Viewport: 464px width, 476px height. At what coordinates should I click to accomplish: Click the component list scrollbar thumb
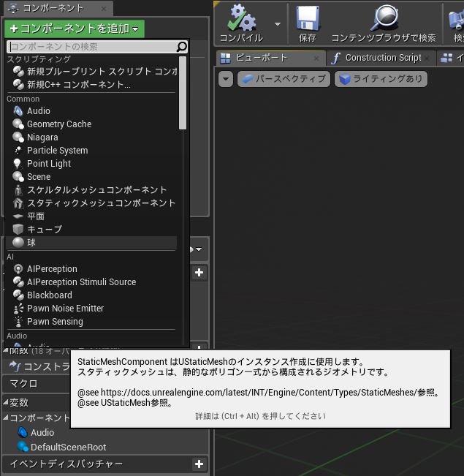[183, 93]
